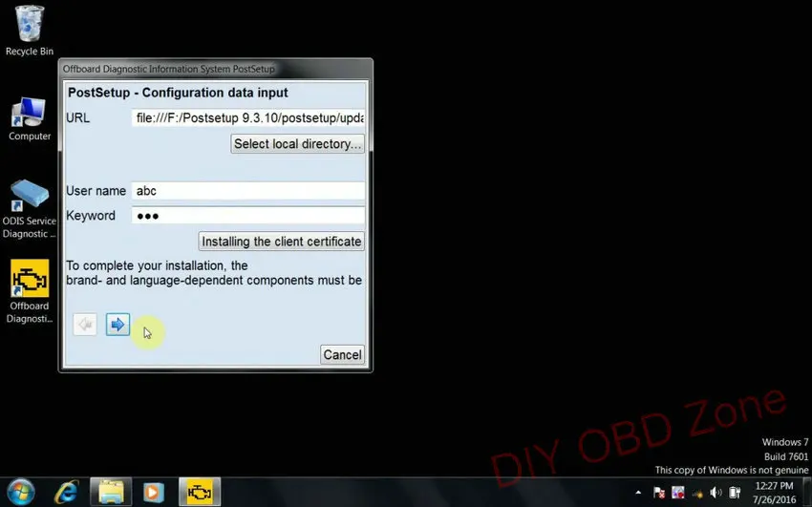Click the battery power tray icon
The width and height of the screenshot is (812, 507).
[x=735, y=493]
